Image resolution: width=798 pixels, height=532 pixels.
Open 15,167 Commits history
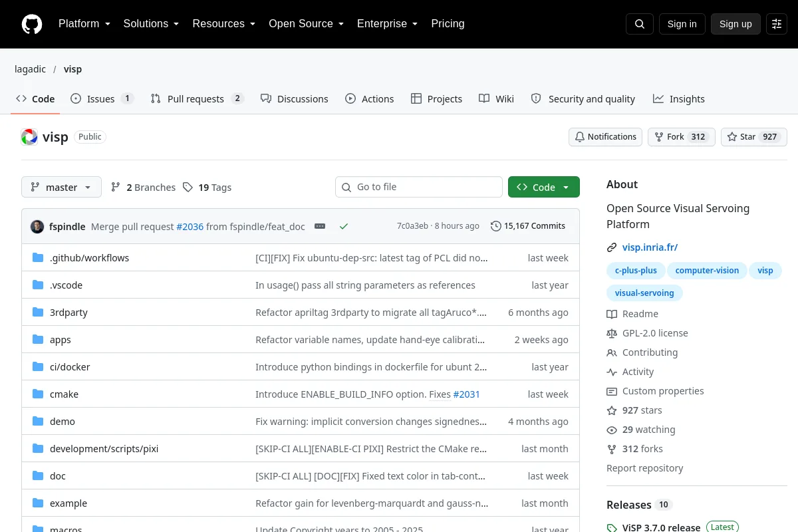(x=528, y=226)
